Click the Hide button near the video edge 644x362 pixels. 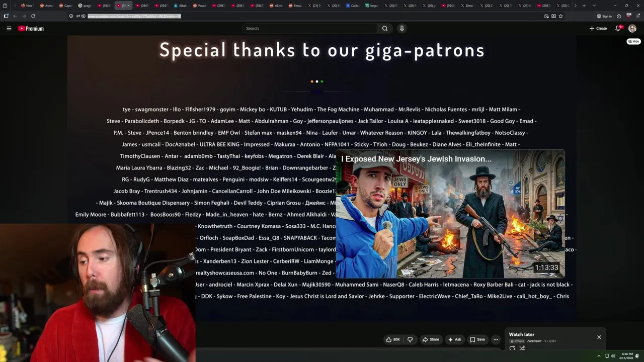tap(633, 41)
